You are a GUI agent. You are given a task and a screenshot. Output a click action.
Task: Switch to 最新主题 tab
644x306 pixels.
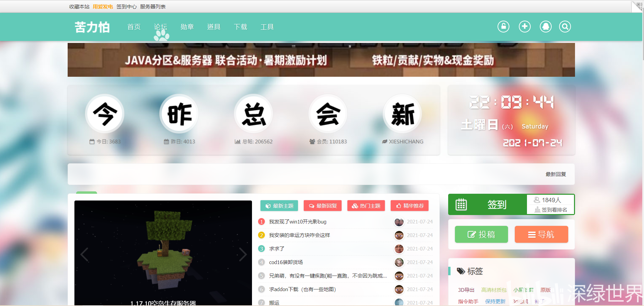click(279, 206)
